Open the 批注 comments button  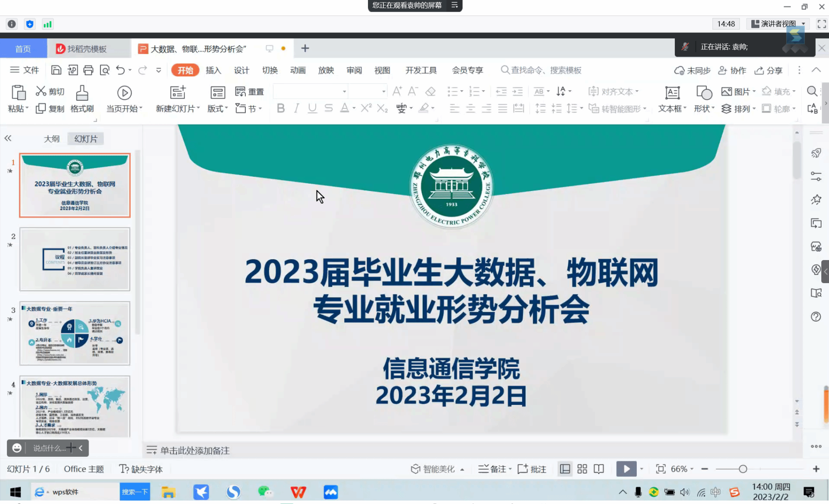click(x=532, y=469)
